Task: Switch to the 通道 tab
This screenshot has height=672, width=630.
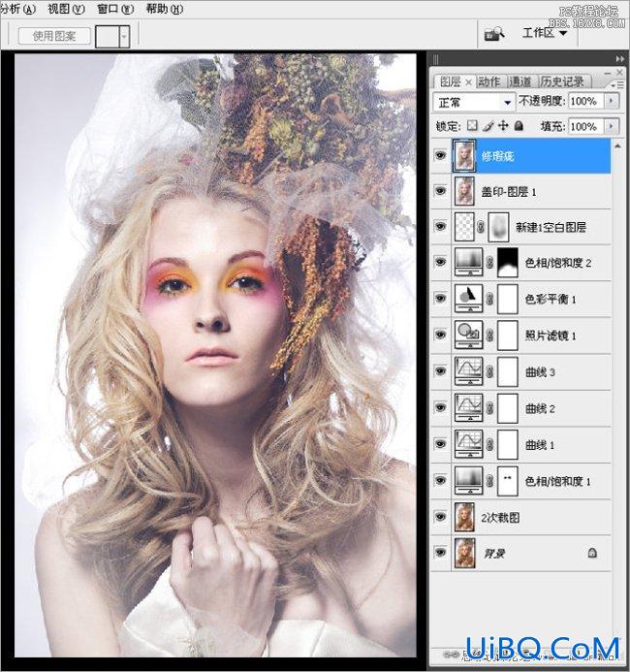Action: click(520, 81)
